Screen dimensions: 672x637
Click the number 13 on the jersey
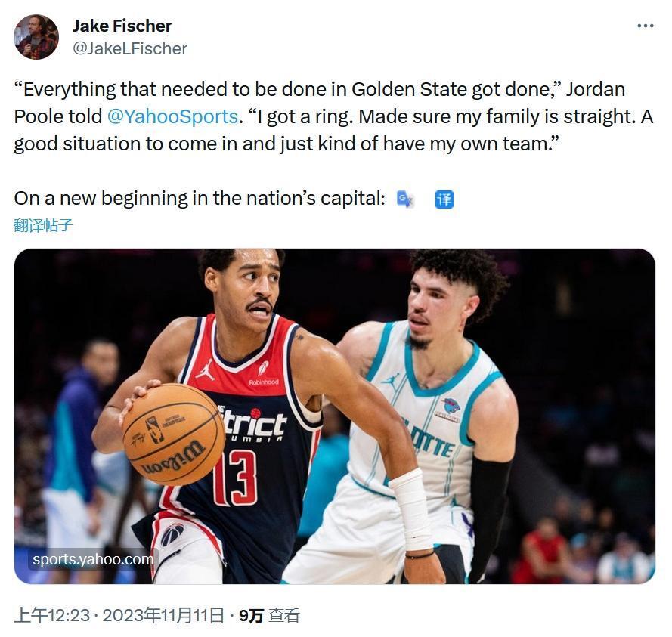tap(235, 478)
